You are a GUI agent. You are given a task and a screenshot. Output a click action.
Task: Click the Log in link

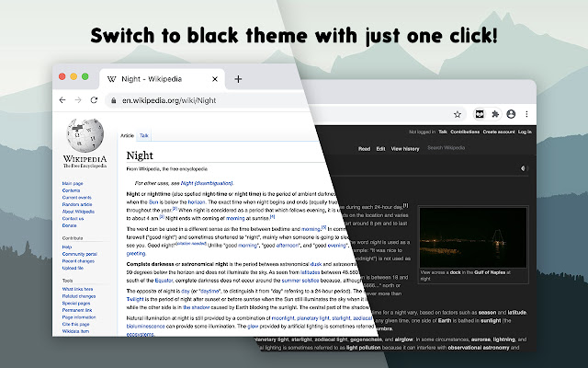525,132
